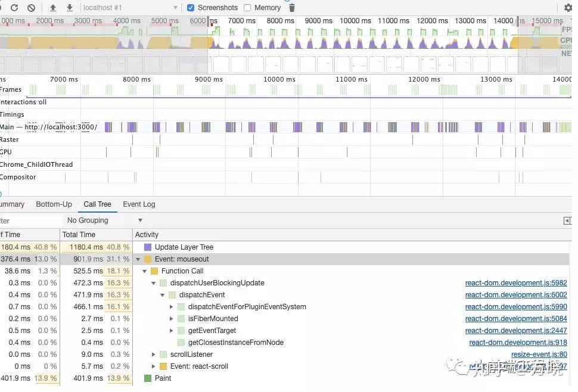The image size is (578, 392).
Task: Click the Frames track label
Action: [11, 89]
